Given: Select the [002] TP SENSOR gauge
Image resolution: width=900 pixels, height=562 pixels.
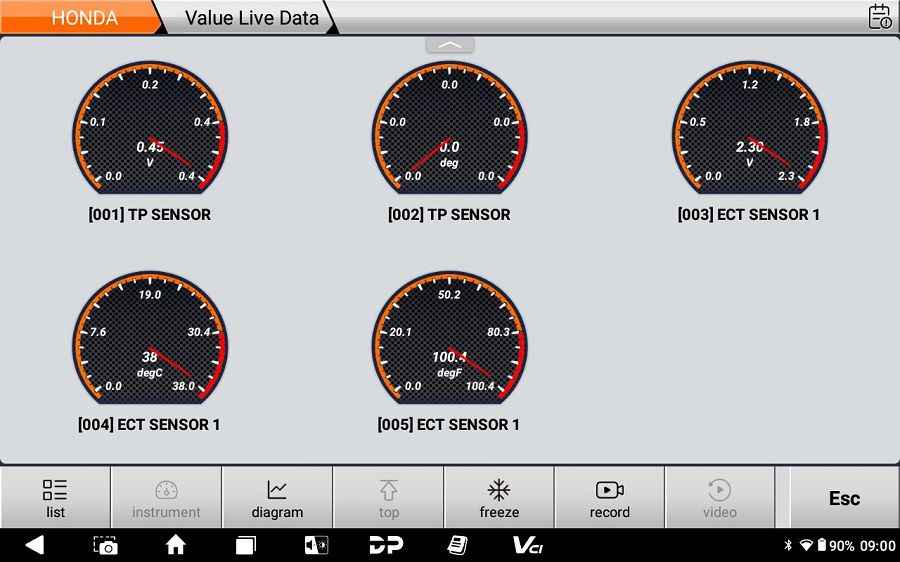Looking at the screenshot, I should coord(449,135).
